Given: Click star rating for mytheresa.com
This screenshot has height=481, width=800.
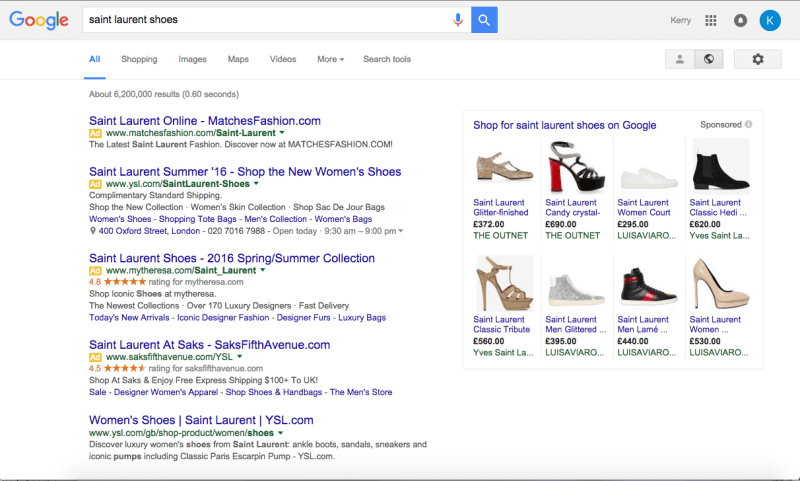Looking at the screenshot, I should [125, 282].
